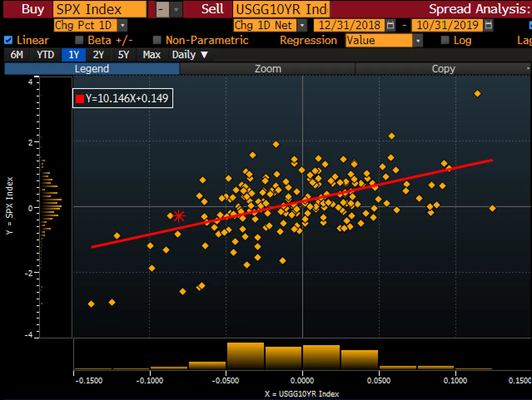Check the Non-Parametric option
The width and height of the screenshot is (532, 400).
pos(157,40)
